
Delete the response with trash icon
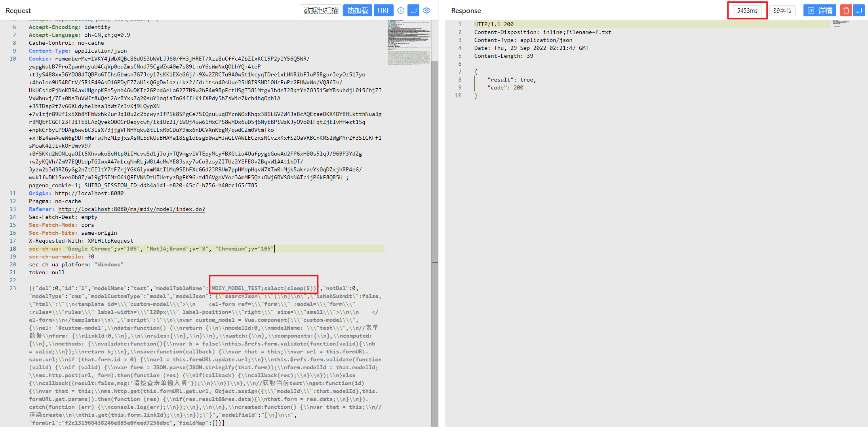[846, 11]
